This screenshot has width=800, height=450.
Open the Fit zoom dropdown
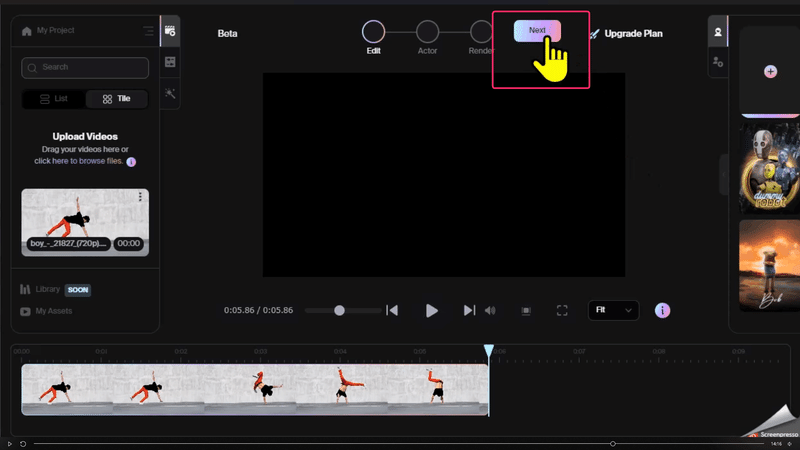613,310
